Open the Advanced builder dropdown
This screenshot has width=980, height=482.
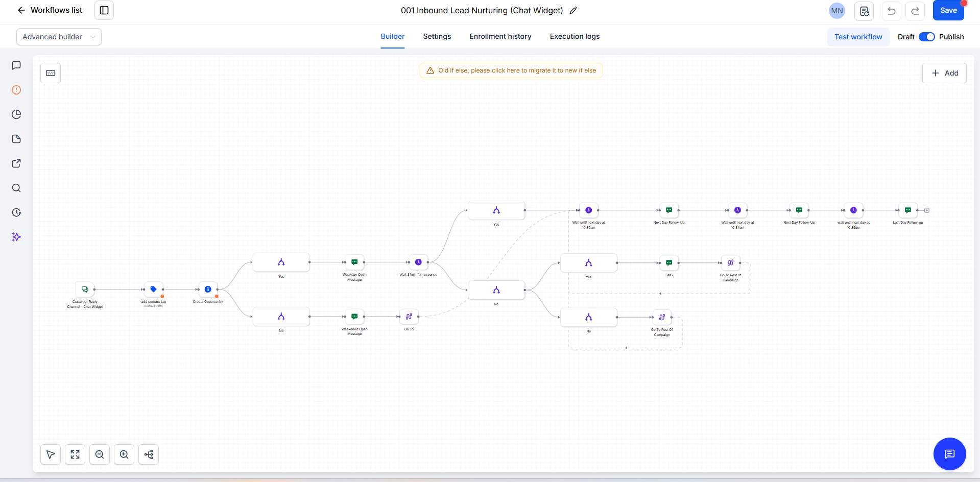[59, 37]
